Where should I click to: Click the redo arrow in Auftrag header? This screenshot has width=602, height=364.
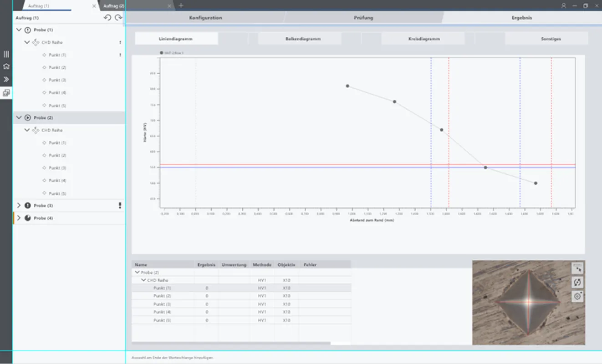click(x=118, y=18)
